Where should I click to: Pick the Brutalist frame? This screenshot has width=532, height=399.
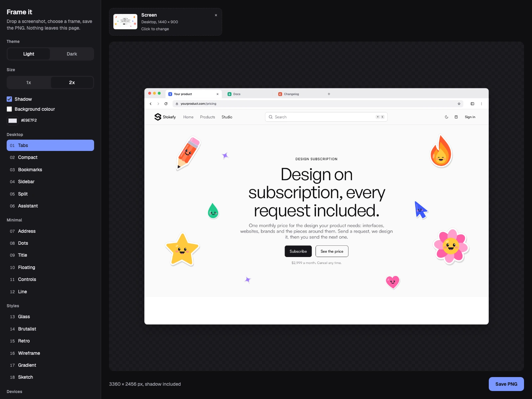pos(50,329)
